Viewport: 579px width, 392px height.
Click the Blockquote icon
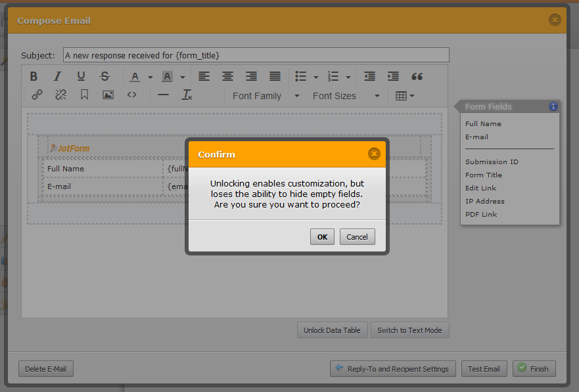(x=417, y=76)
